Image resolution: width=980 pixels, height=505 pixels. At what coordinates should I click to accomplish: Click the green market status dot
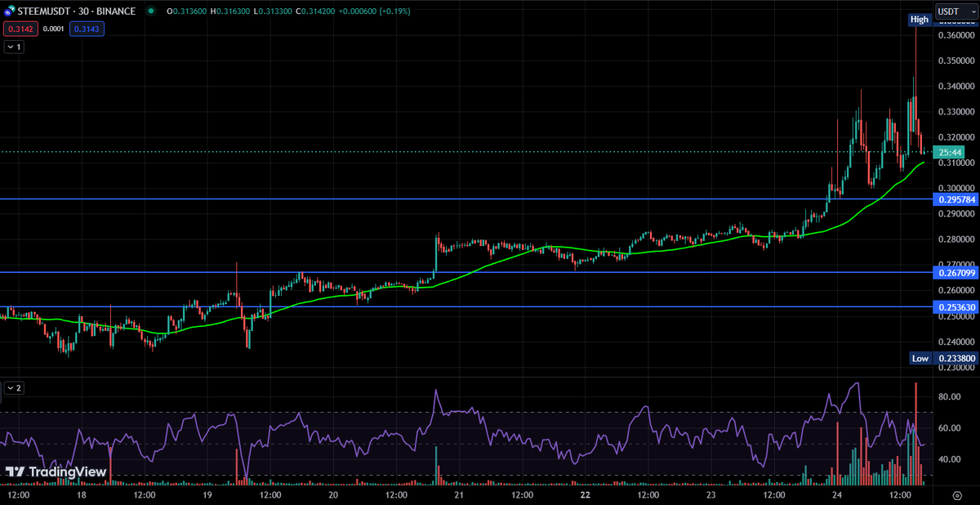click(x=151, y=11)
